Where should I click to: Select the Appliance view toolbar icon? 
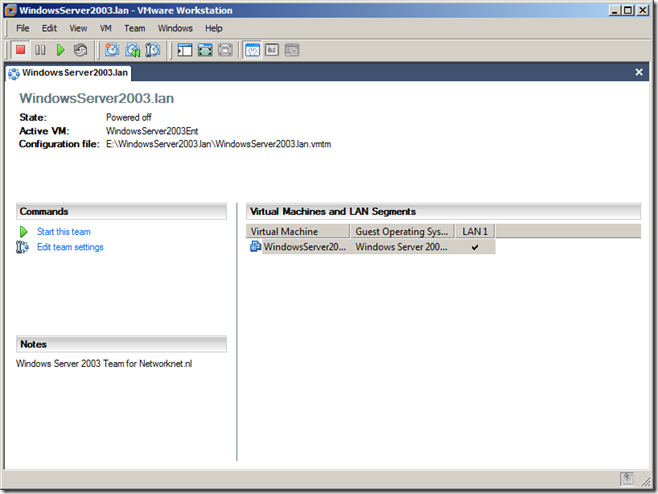coord(272,50)
